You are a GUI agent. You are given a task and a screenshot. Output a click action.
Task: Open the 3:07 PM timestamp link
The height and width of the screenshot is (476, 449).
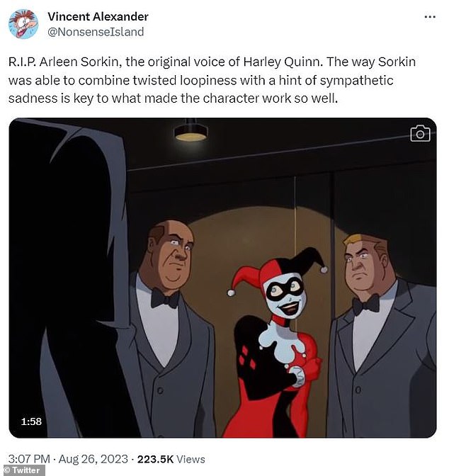tap(29, 459)
